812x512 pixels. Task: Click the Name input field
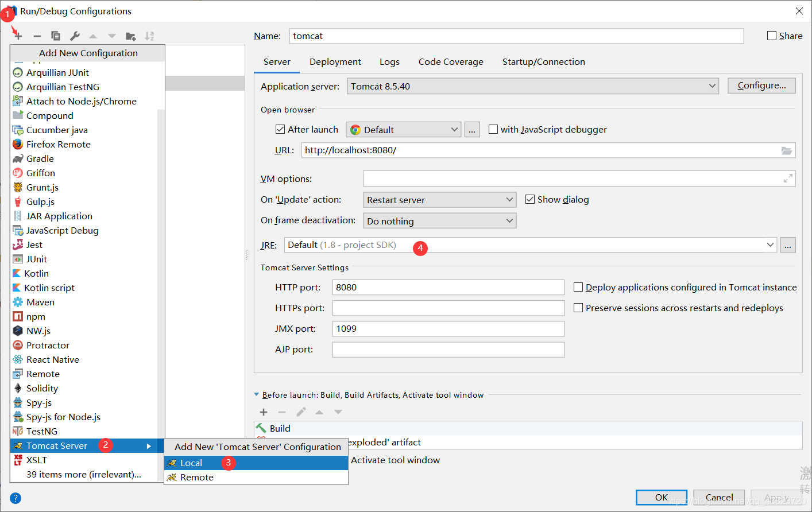(x=516, y=36)
